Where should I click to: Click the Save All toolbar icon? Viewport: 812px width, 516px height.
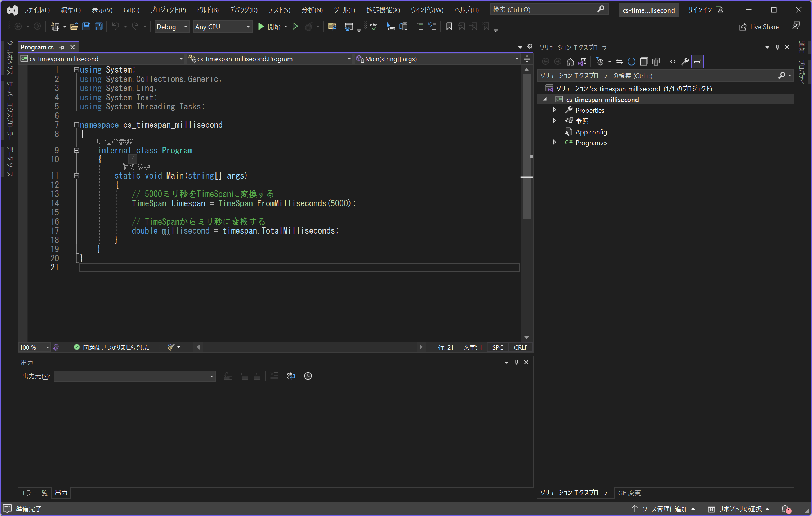pos(98,26)
